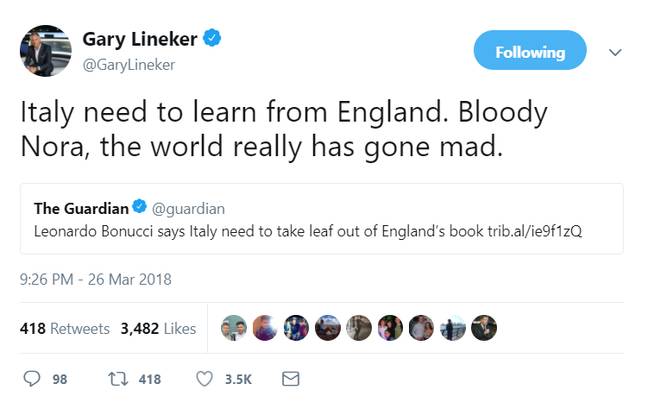The image size is (648, 415).
Task: Retweet using the retweet arrows icon
Action: click(x=118, y=379)
